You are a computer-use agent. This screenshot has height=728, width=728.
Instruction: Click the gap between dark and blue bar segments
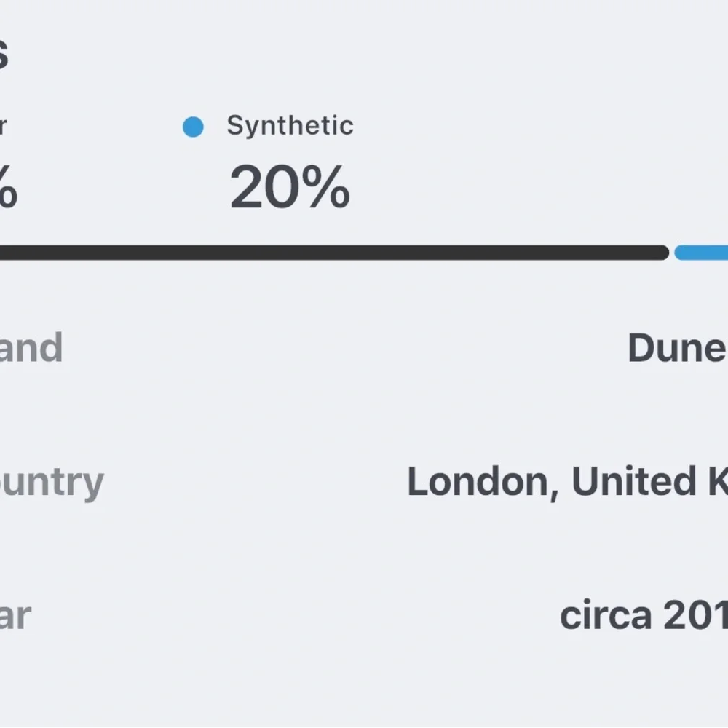tap(671, 253)
